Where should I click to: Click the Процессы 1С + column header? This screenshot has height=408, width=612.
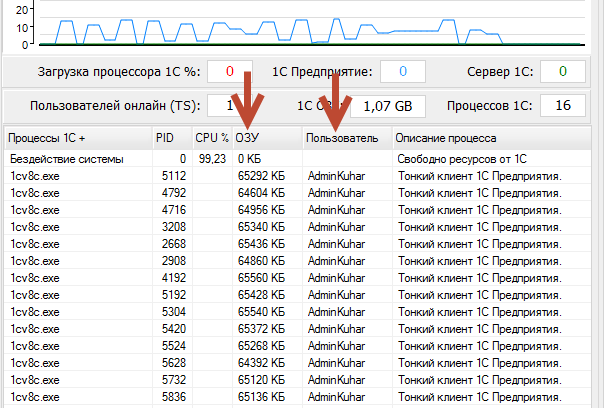tap(77, 138)
